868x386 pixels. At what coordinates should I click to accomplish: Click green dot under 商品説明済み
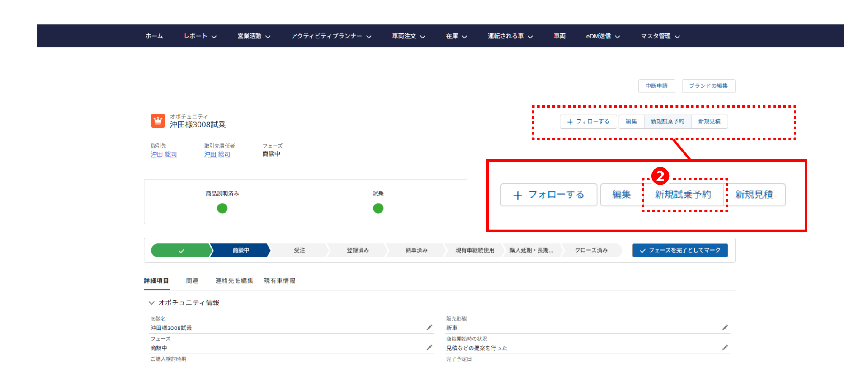coord(222,208)
